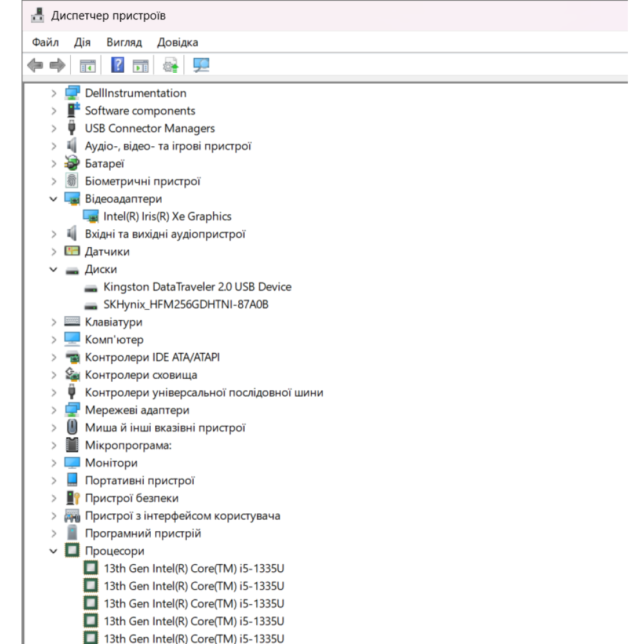The width and height of the screenshot is (644, 644).
Task: Open Help via blue question mark icon
Action: (x=118, y=65)
